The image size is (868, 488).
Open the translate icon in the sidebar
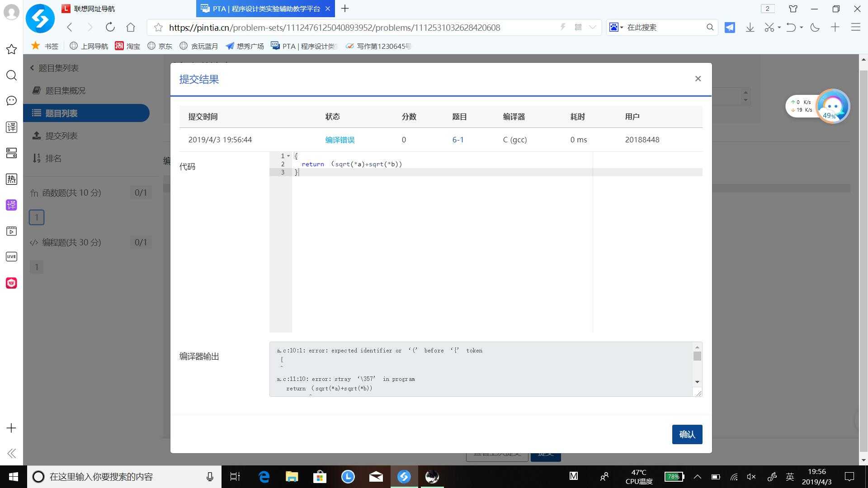pyautogui.click(x=11, y=127)
